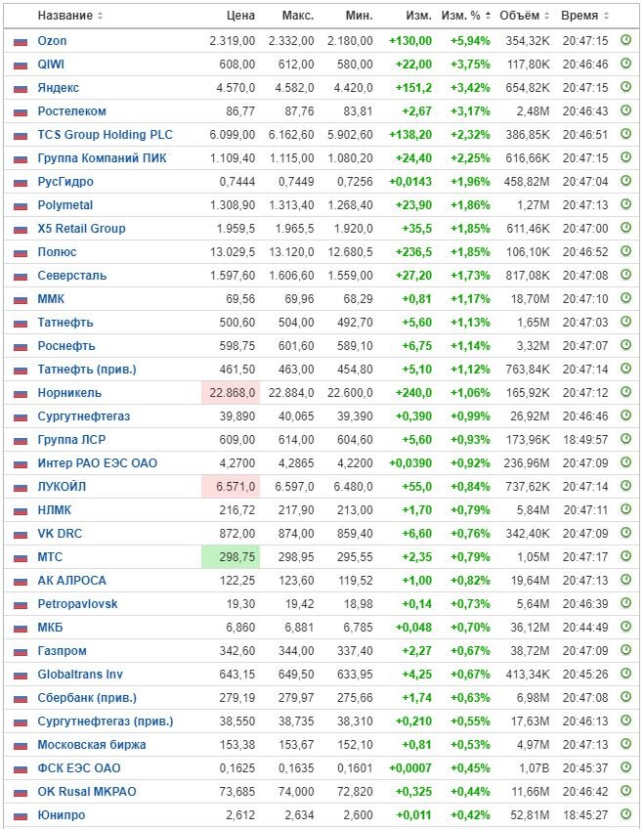Click the clock icon in the Северсталь row
644x829 pixels.
tap(625, 275)
